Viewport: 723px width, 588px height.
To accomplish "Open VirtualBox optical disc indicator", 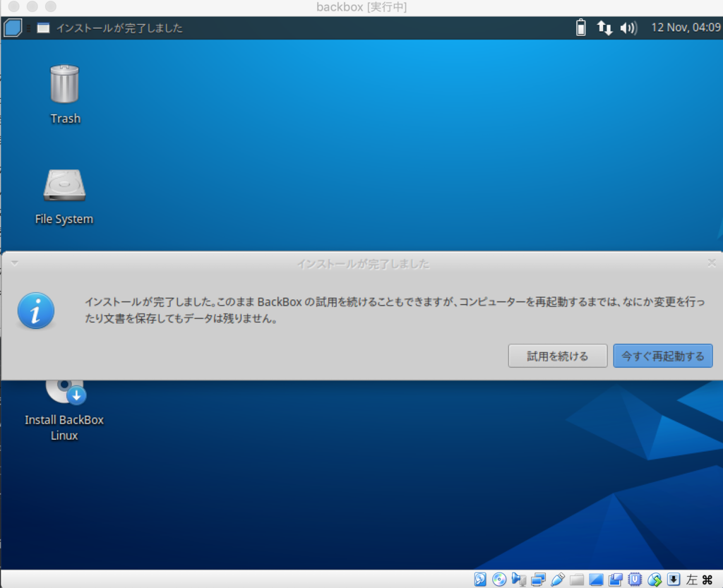I will tap(499, 580).
